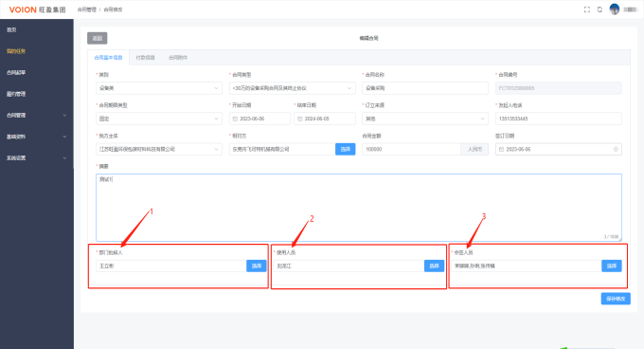Click calendar icon in 开始日期 field
Viewport: 644px width, 349px height.
(235, 119)
